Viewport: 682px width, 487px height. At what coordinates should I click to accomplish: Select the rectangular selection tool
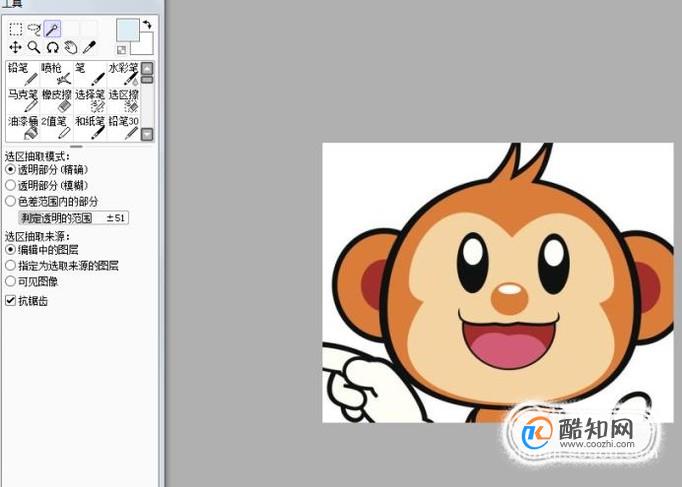[16, 29]
